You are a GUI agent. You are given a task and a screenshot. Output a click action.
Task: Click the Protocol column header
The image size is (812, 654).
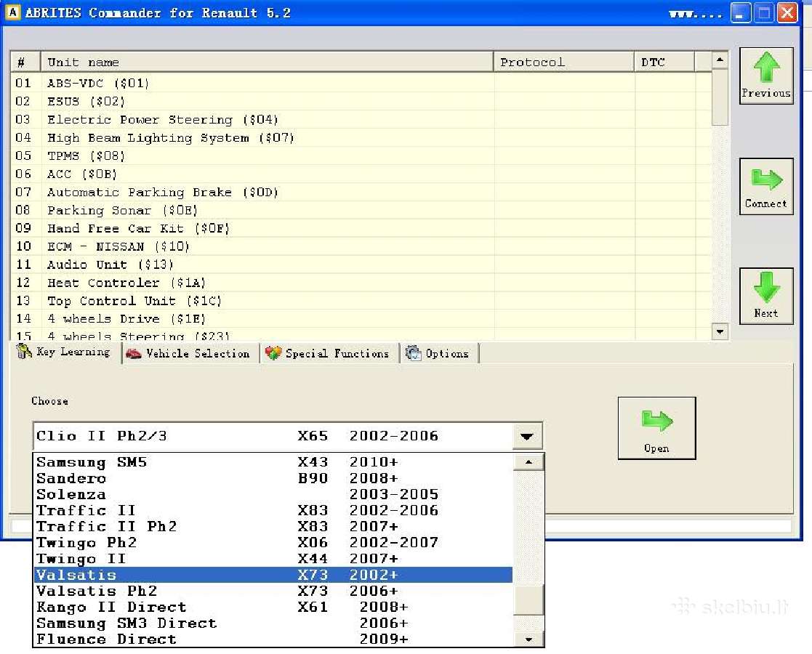[x=564, y=62]
